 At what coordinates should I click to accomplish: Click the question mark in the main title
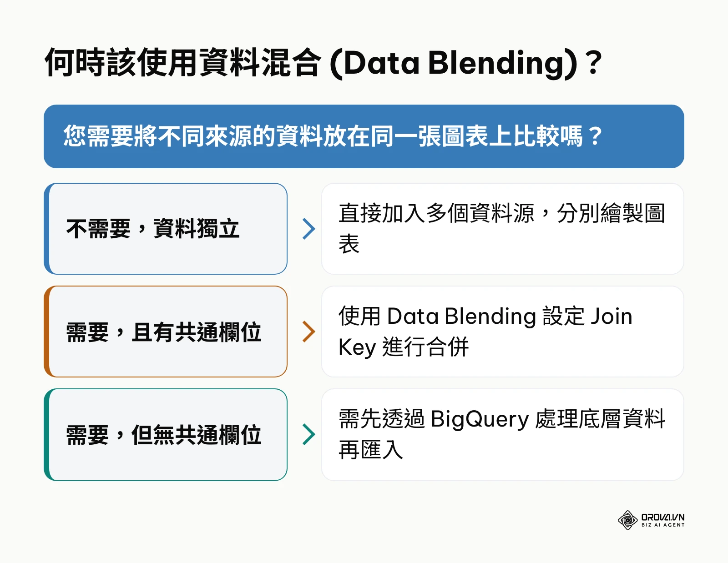pyautogui.click(x=594, y=63)
